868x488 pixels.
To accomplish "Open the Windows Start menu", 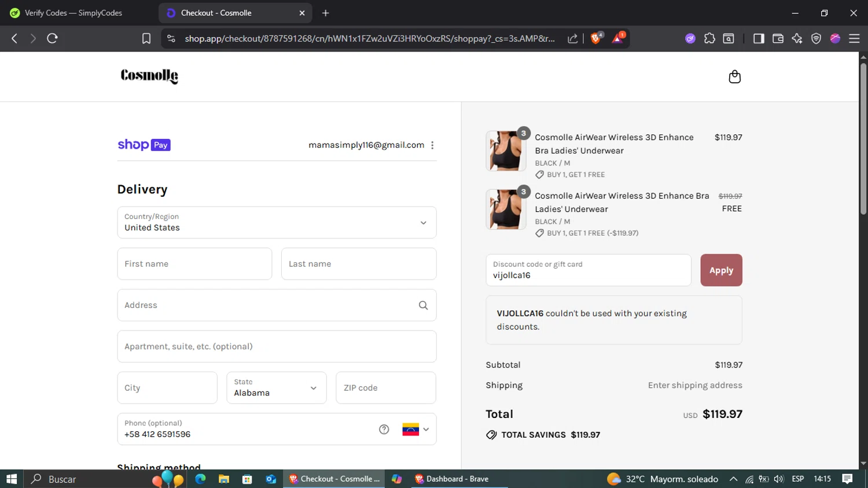I will [x=12, y=479].
